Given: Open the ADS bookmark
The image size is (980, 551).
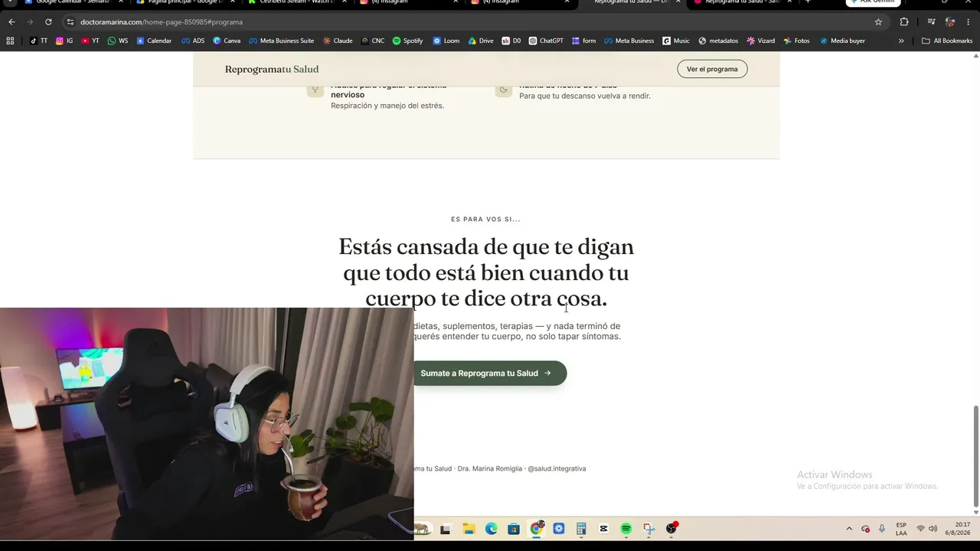Looking at the screenshot, I should (x=193, y=41).
